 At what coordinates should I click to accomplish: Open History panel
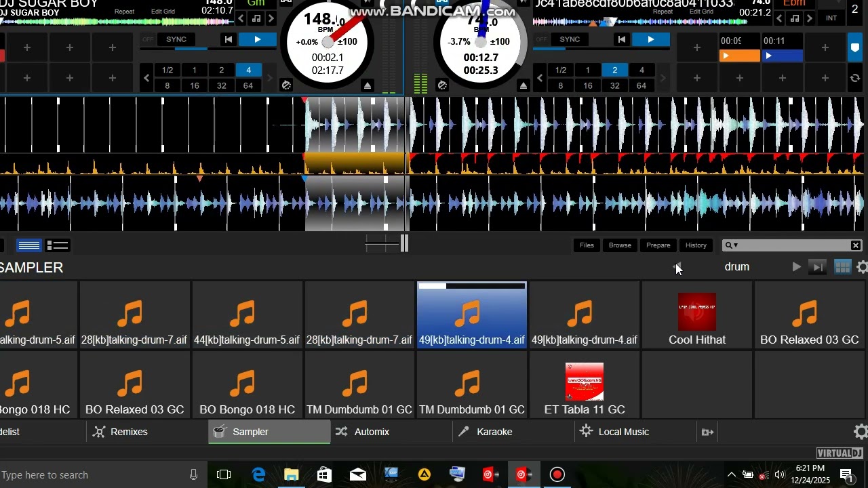click(696, 245)
